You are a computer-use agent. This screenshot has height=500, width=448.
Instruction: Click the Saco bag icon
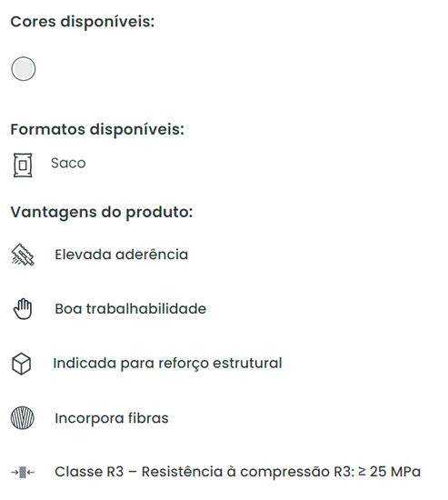point(23,165)
